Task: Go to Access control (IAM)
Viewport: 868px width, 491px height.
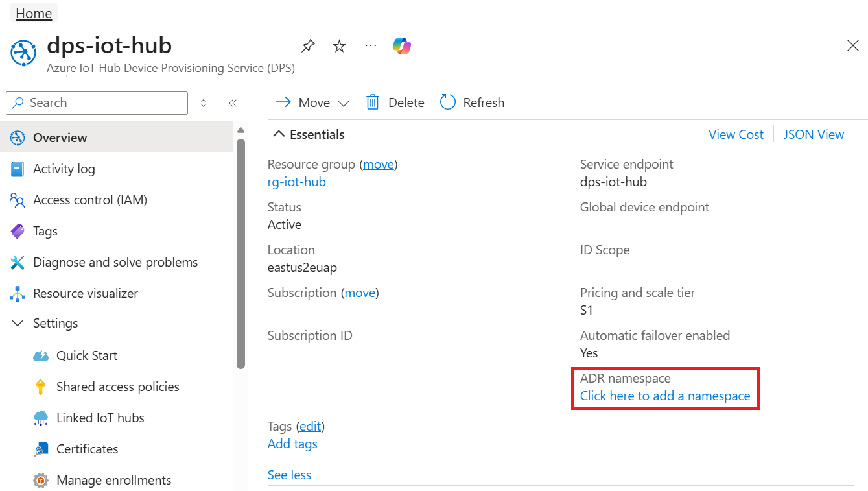Action: pyautogui.click(x=90, y=200)
